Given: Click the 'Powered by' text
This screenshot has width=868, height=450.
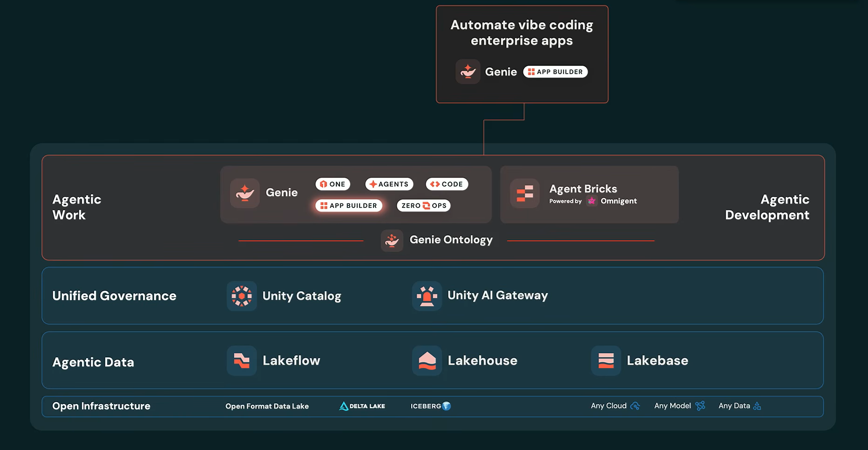Looking at the screenshot, I should [565, 201].
